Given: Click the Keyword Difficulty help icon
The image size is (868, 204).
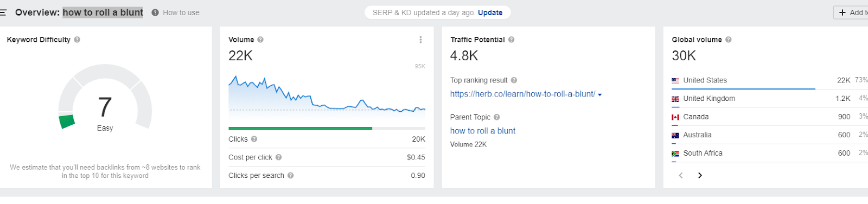Looking at the screenshot, I should point(77,40).
